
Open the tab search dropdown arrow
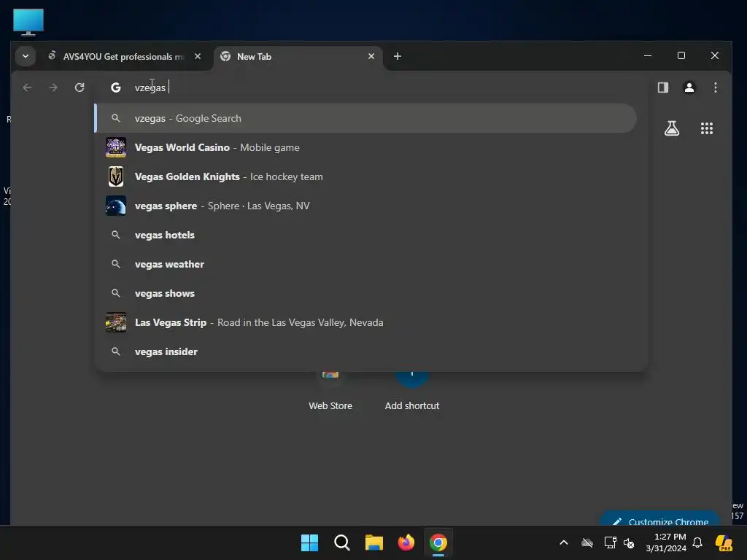coord(26,56)
